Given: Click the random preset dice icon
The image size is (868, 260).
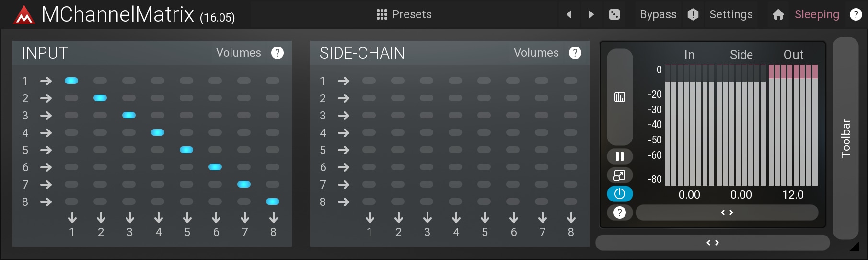Looking at the screenshot, I should (x=614, y=14).
